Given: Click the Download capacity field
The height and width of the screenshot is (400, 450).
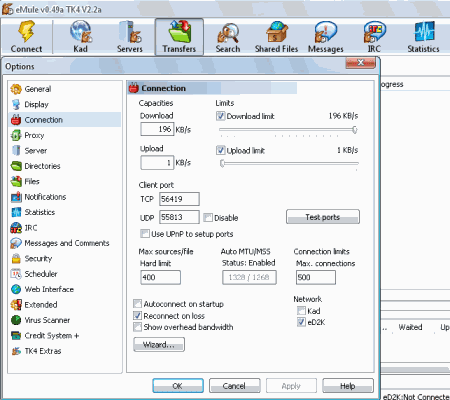Looking at the screenshot, I should pyautogui.click(x=157, y=129).
